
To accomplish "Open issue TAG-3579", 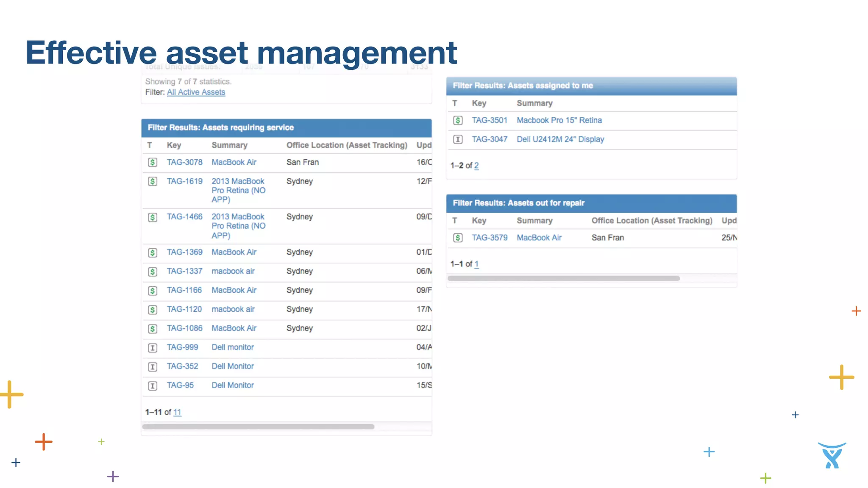I will pyautogui.click(x=490, y=238).
